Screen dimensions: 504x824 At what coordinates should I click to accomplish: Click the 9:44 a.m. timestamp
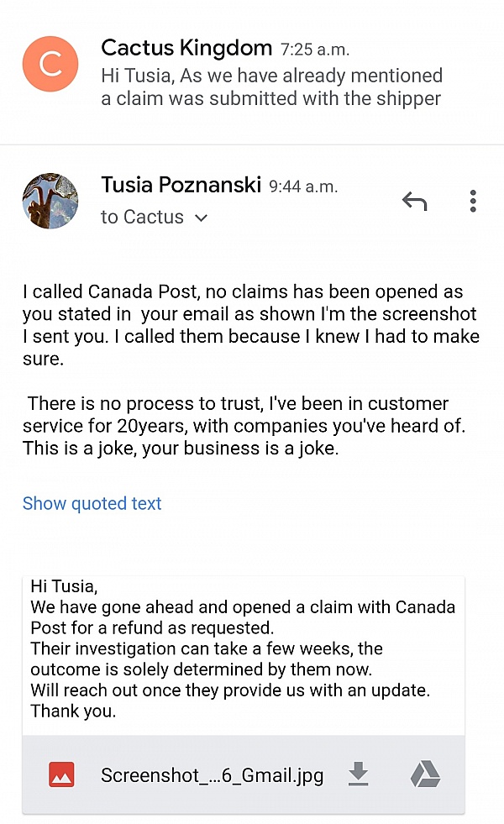(303, 186)
